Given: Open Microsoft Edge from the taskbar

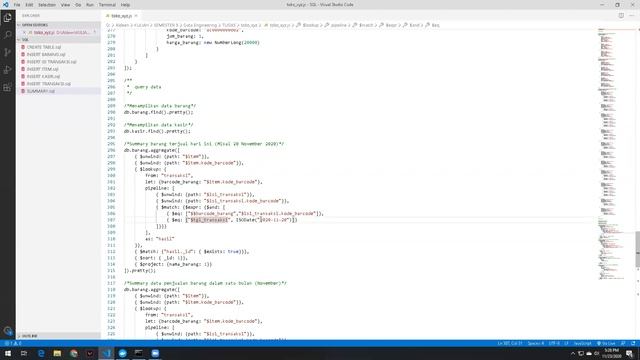Looking at the screenshot, I should pyautogui.click(x=41, y=353).
